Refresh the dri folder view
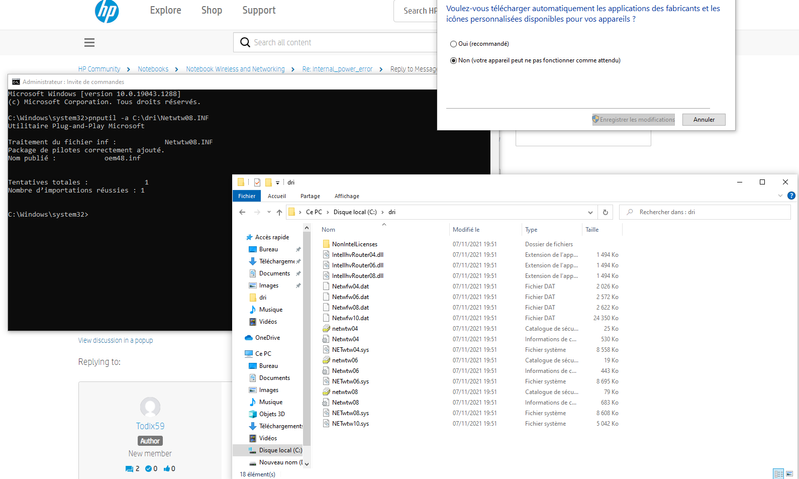Viewport: 799px width, 479px height. (x=605, y=213)
